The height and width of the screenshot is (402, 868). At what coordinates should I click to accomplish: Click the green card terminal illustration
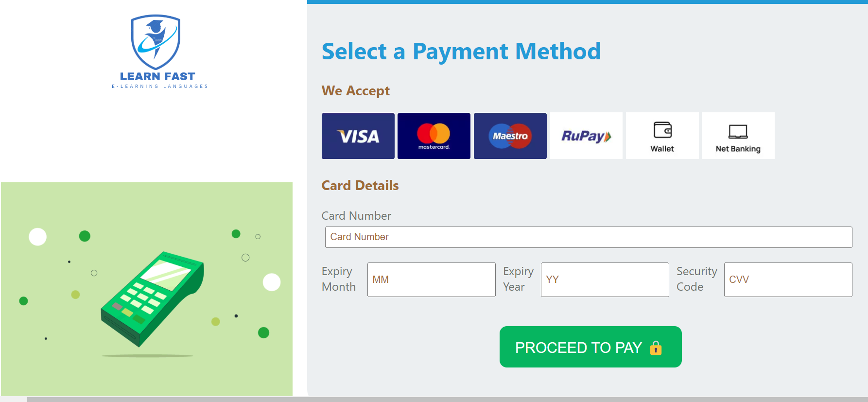[x=152, y=297]
